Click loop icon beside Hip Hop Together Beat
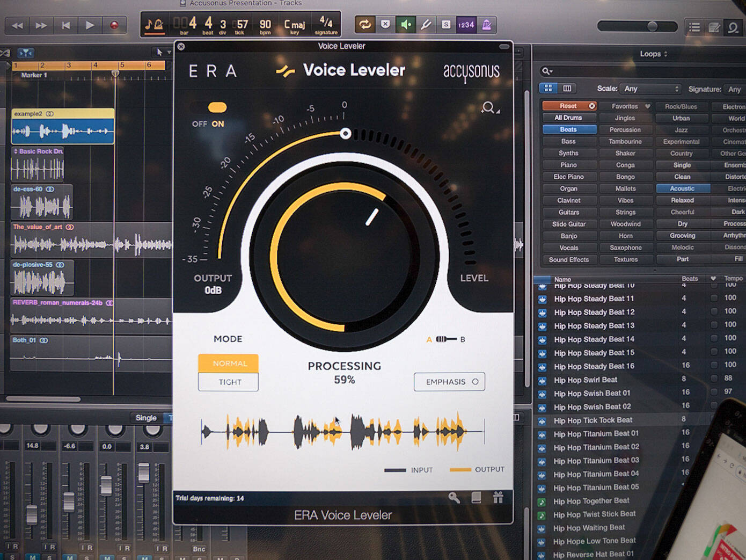746x560 pixels. (x=542, y=501)
